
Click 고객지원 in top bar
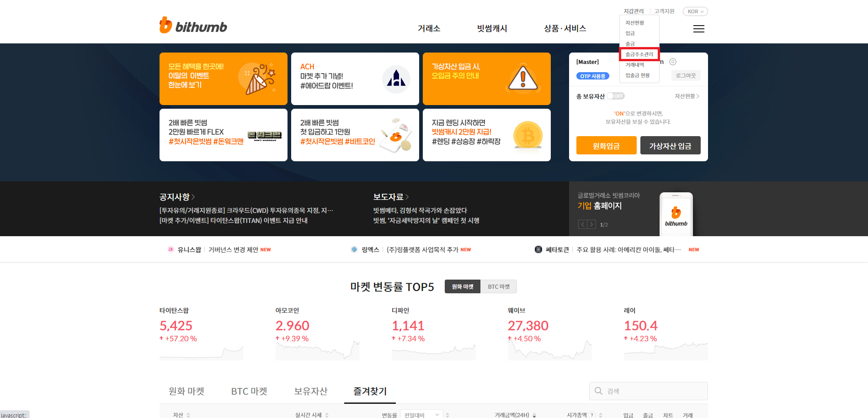(x=664, y=11)
